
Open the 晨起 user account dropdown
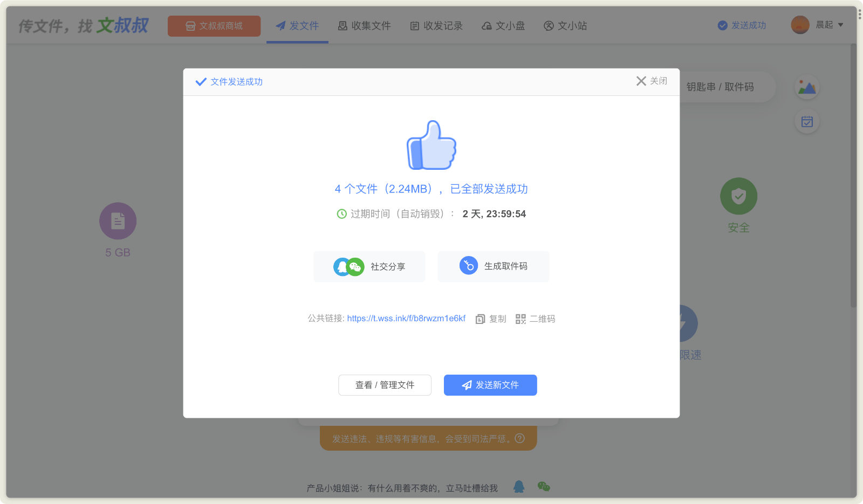click(817, 25)
